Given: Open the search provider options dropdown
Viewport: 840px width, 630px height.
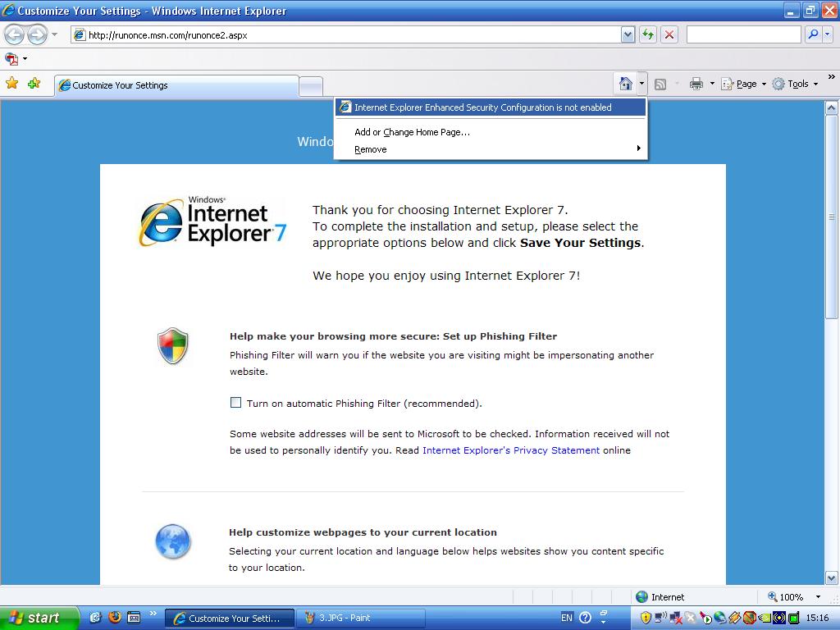Looking at the screenshot, I should (827, 35).
